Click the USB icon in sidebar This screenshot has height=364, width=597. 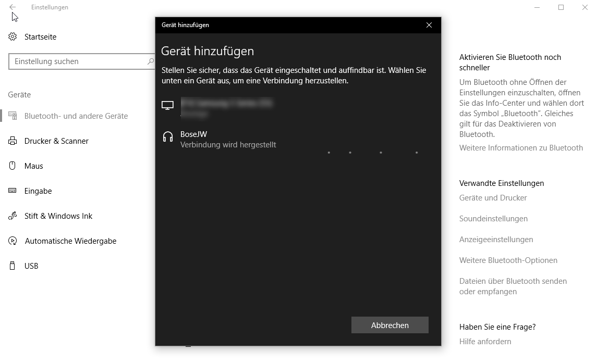click(x=13, y=266)
